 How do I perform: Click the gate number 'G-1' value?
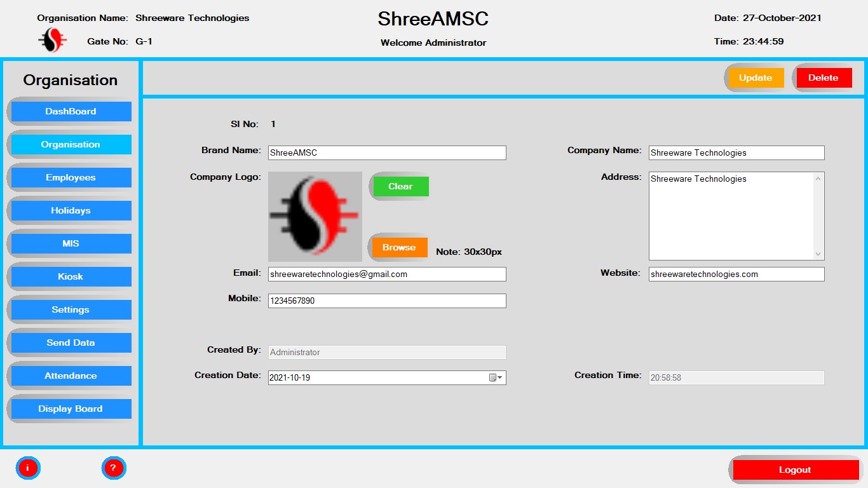[144, 41]
